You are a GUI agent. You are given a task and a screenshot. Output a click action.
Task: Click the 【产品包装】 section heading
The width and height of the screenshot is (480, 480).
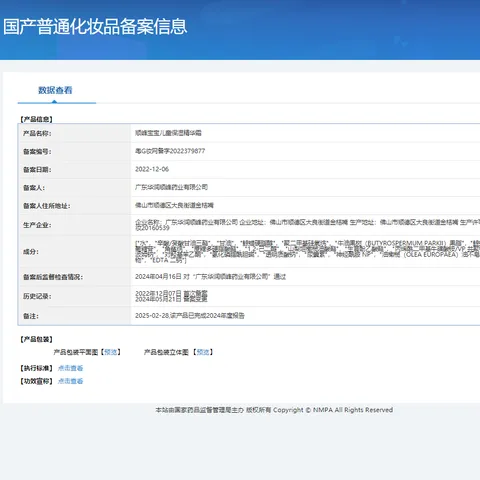point(36,339)
